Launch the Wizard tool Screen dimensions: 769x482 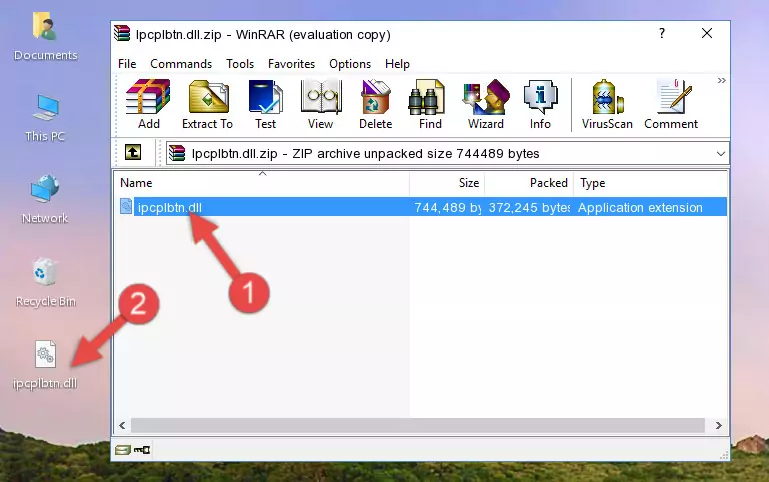pyautogui.click(x=486, y=104)
